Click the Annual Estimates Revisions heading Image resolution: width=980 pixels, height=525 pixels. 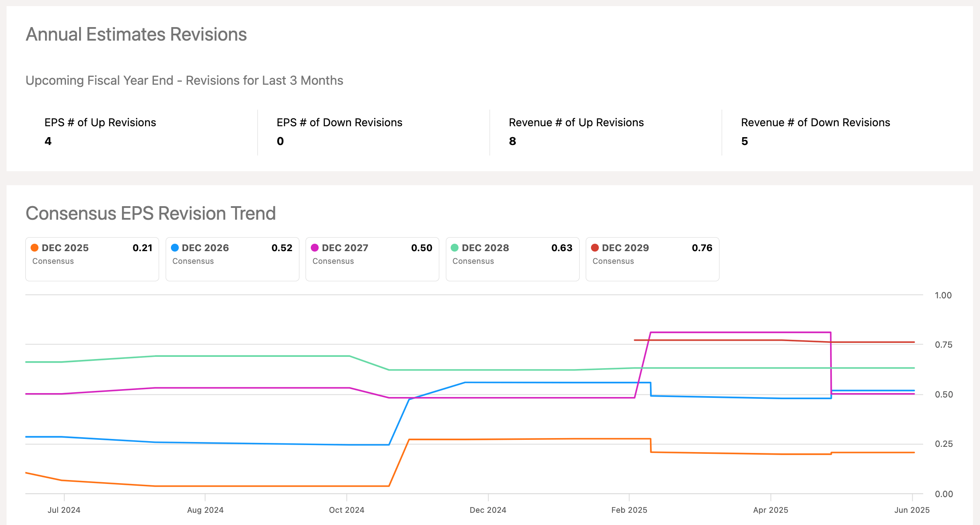point(136,34)
